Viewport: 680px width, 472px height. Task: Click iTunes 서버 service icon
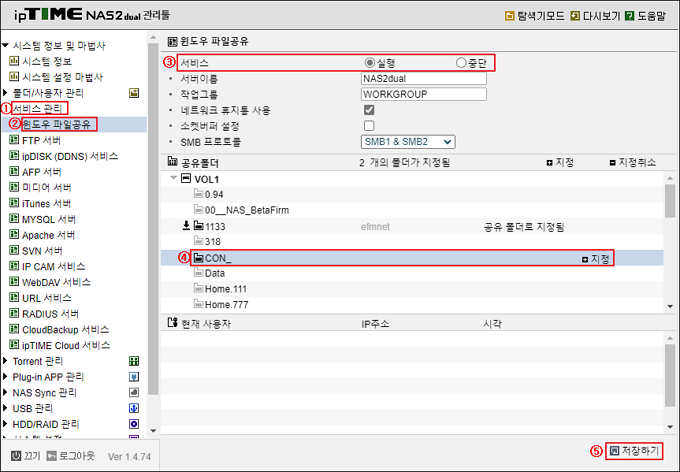point(14,203)
